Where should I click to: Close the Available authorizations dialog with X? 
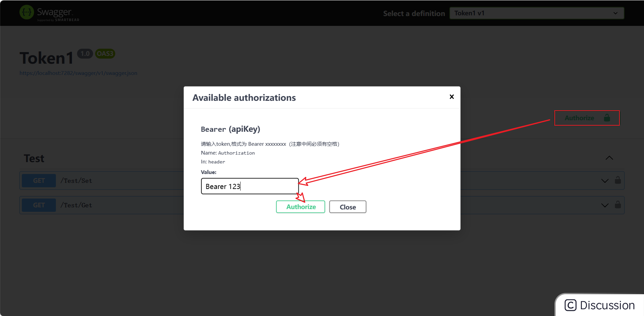[x=452, y=97]
